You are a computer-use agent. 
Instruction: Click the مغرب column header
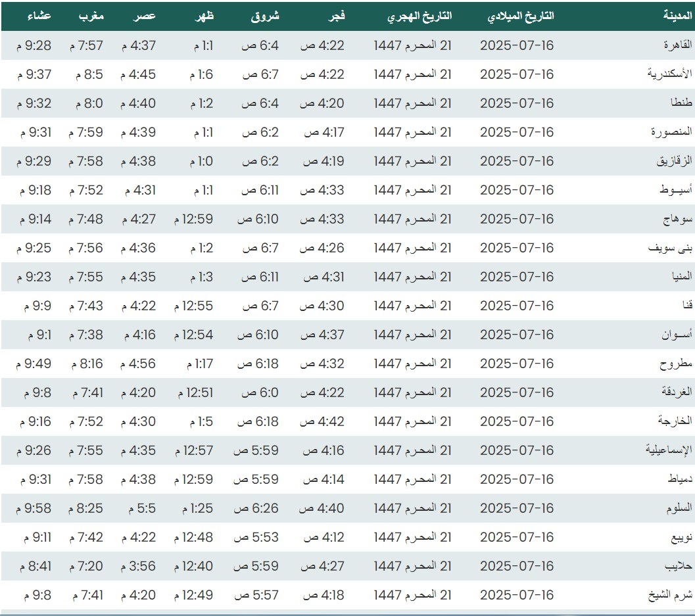[x=89, y=16]
